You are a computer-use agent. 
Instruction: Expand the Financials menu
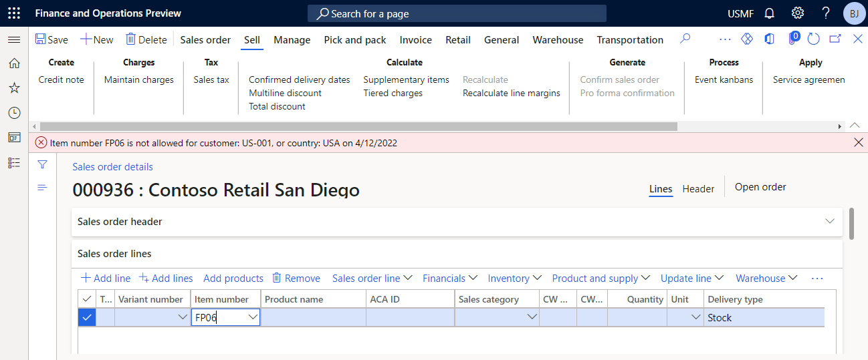tap(449, 279)
